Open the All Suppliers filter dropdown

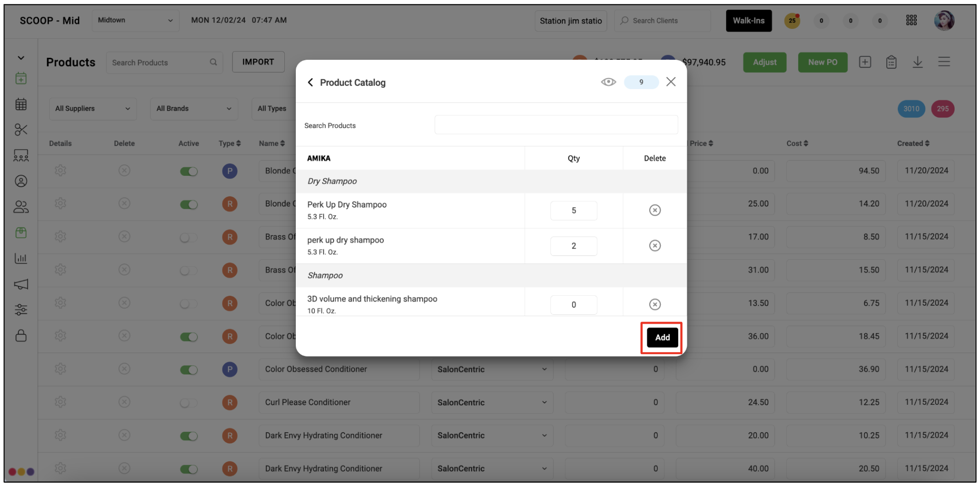(93, 109)
